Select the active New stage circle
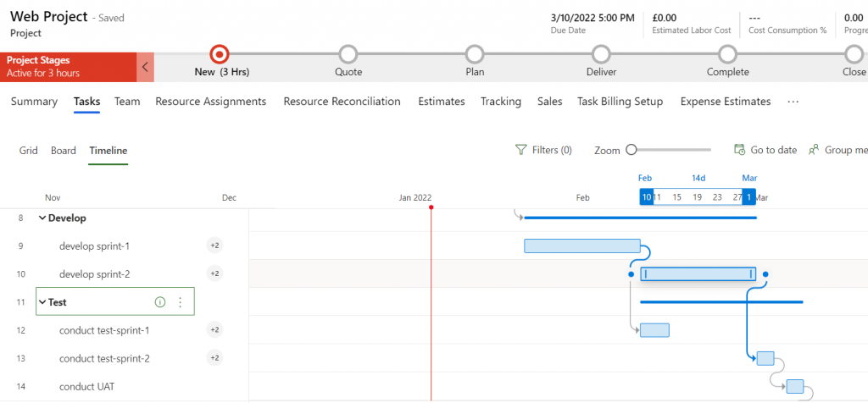 click(220, 54)
